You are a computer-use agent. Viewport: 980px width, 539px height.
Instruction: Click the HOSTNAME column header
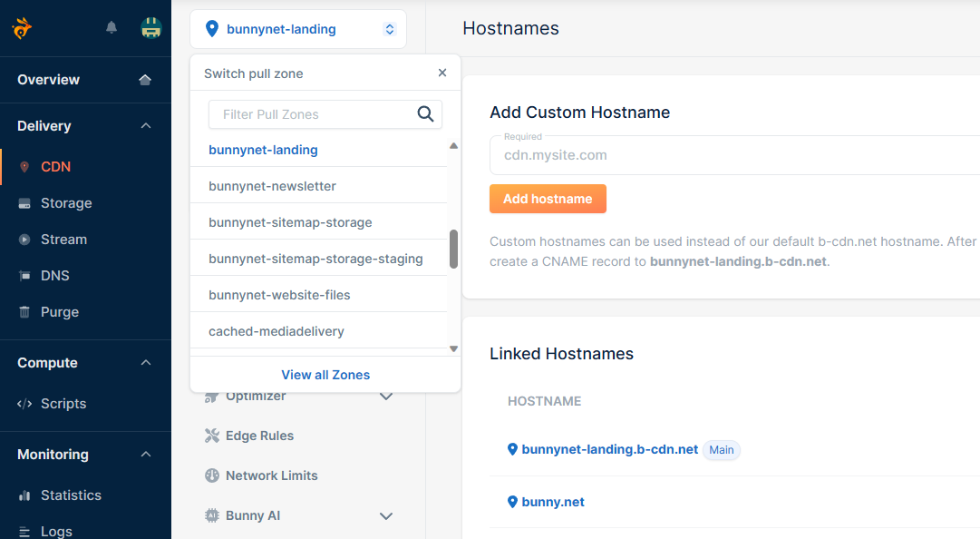coord(544,401)
